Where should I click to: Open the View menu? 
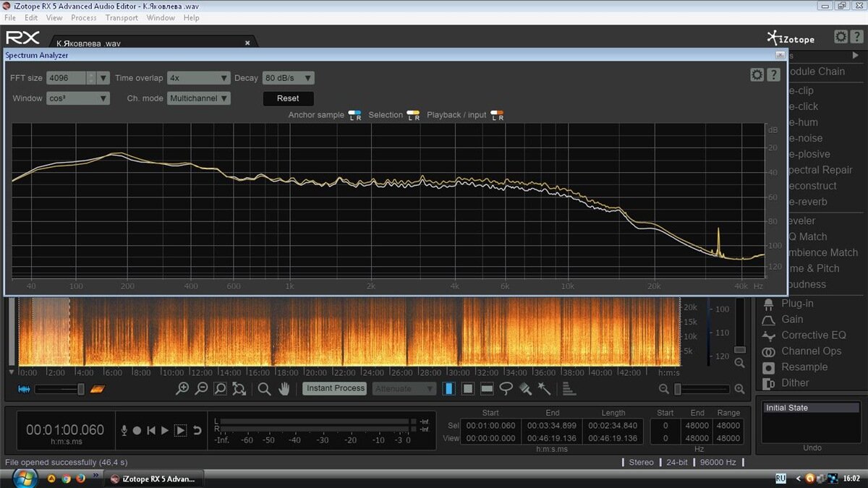54,17
